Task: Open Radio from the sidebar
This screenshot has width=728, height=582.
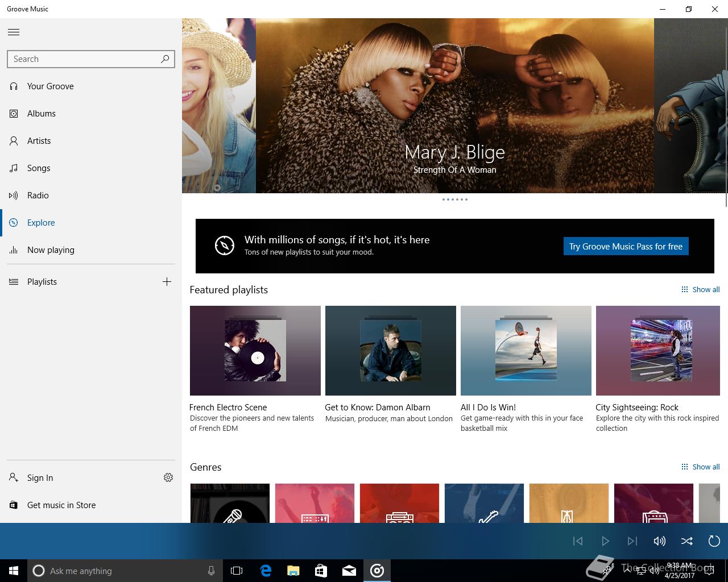Action: pos(91,196)
